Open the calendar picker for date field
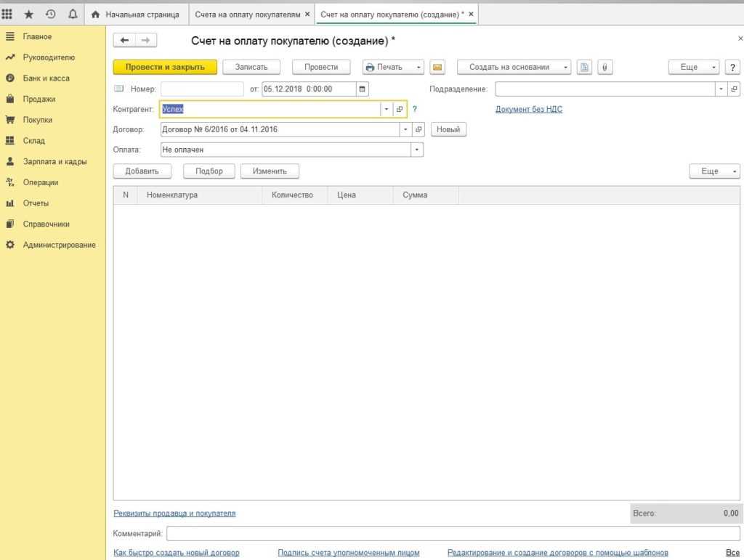The height and width of the screenshot is (560, 744). pyautogui.click(x=363, y=89)
